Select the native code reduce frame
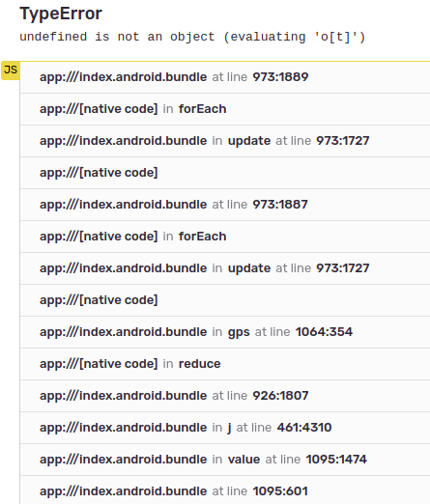 225,364
